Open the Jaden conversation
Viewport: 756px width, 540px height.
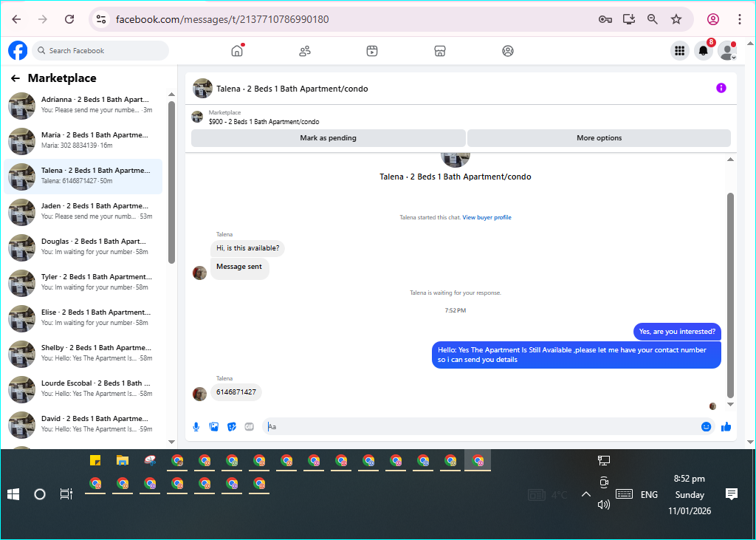pos(83,211)
